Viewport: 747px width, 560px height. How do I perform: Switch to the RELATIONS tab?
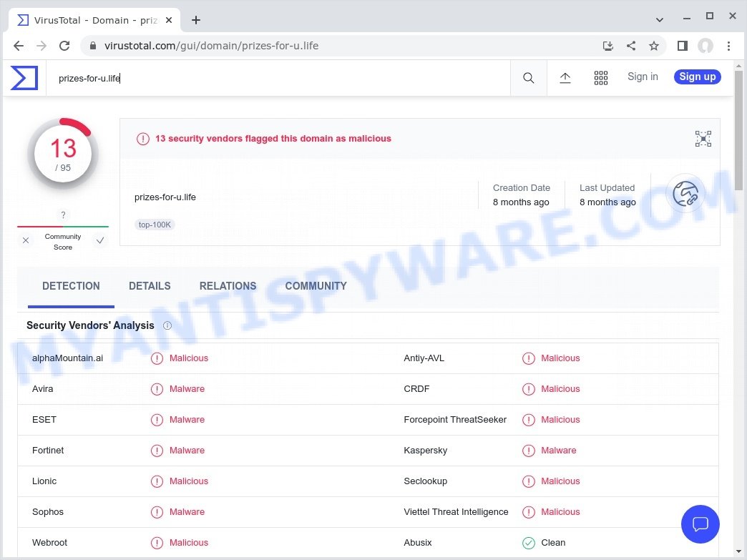pos(228,286)
